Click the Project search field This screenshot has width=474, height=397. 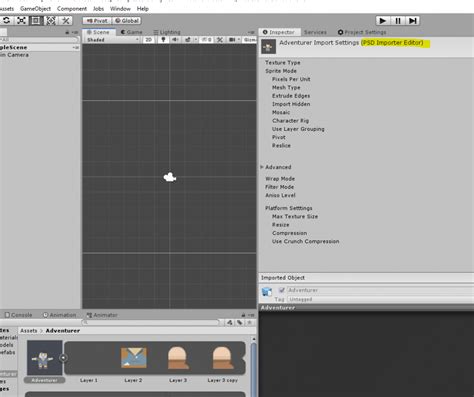point(151,322)
